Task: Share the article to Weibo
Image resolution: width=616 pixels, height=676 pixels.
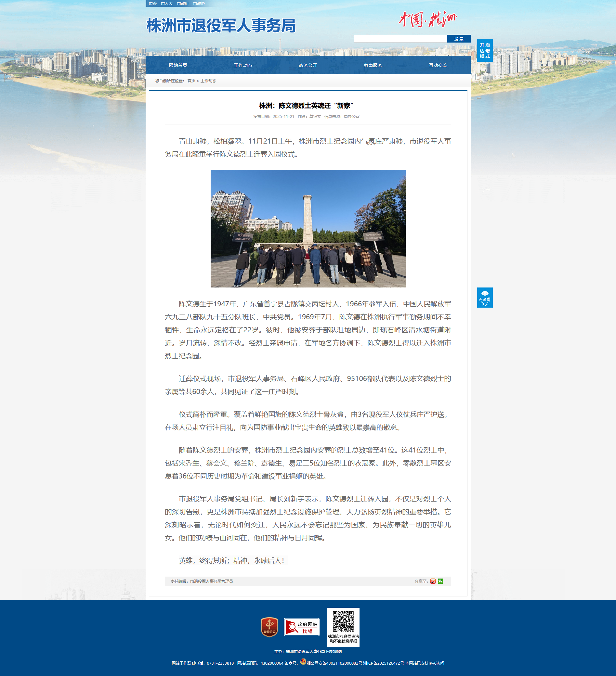Action: coord(433,581)
